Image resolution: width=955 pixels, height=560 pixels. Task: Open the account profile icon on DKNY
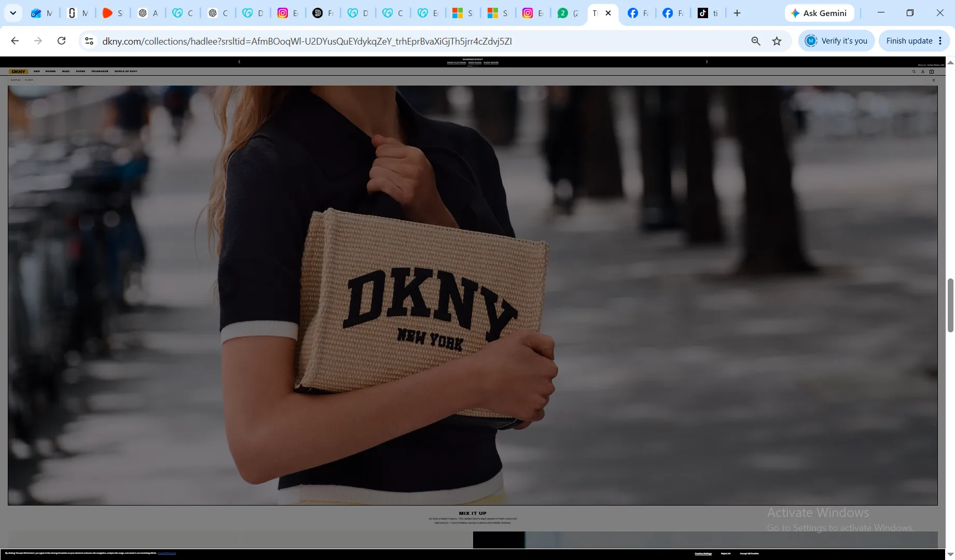923,72
